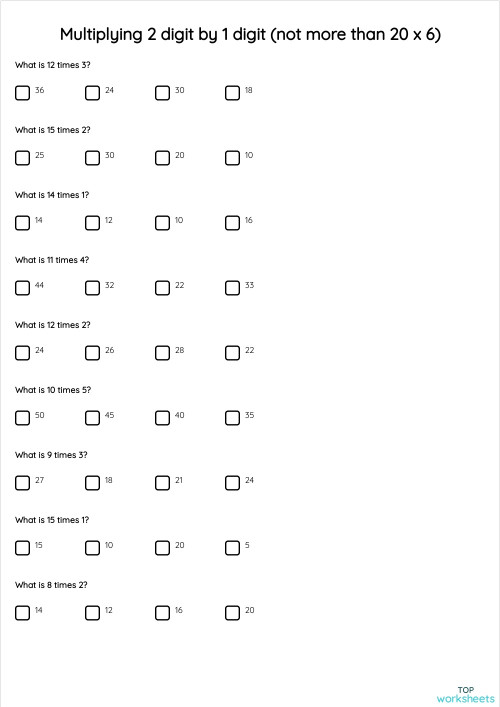This screenshot has width=500, height=707.
Task: Check the 28 box for 12 times 2
Action: (162, 353)
